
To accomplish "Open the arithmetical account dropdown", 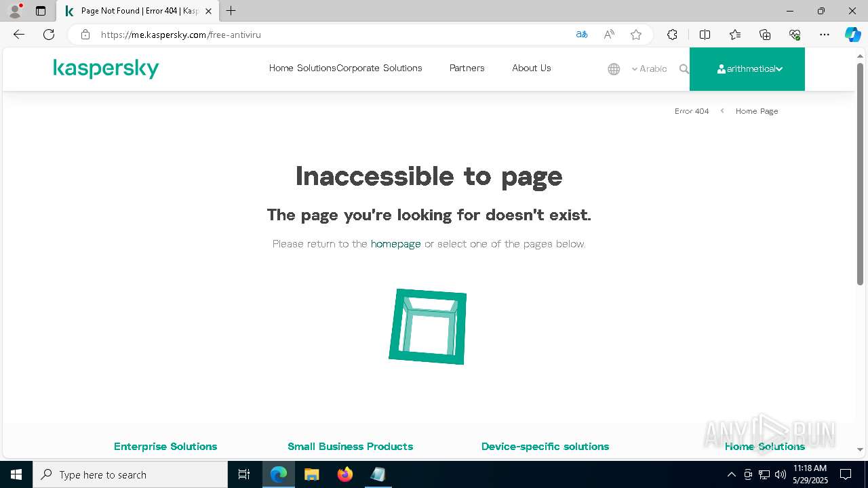I will [x=747, y=69].
